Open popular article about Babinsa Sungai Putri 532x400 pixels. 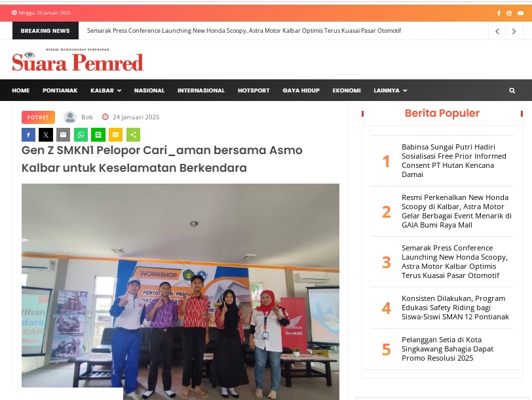[453, 161]
